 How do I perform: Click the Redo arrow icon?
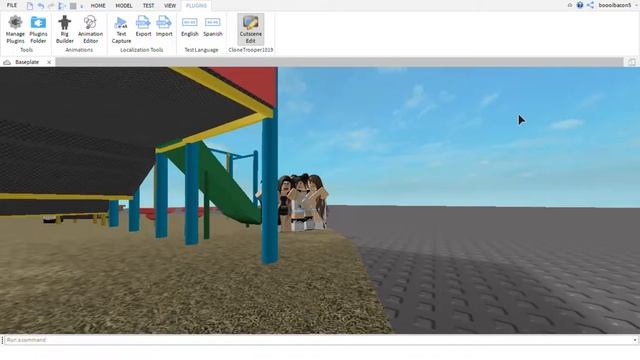coord(51,6)
